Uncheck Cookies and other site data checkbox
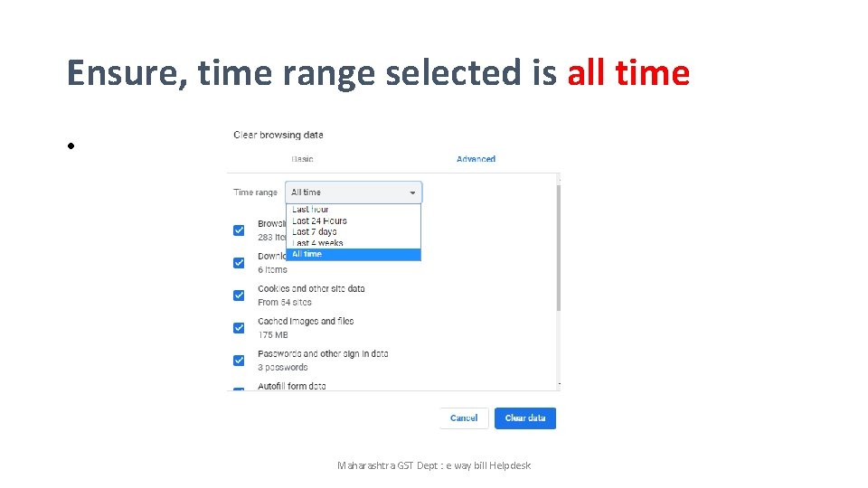 [239, 296]
